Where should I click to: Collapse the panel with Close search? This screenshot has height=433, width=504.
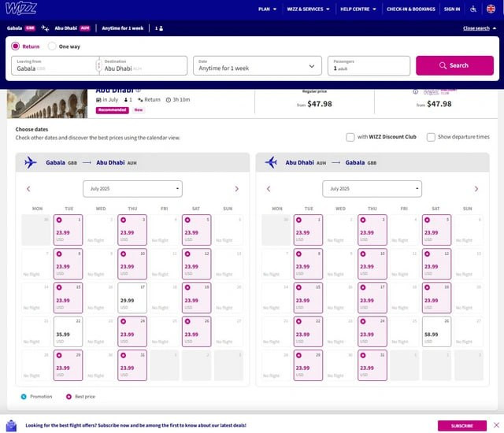pyautogui.click(x=480, y=28)
